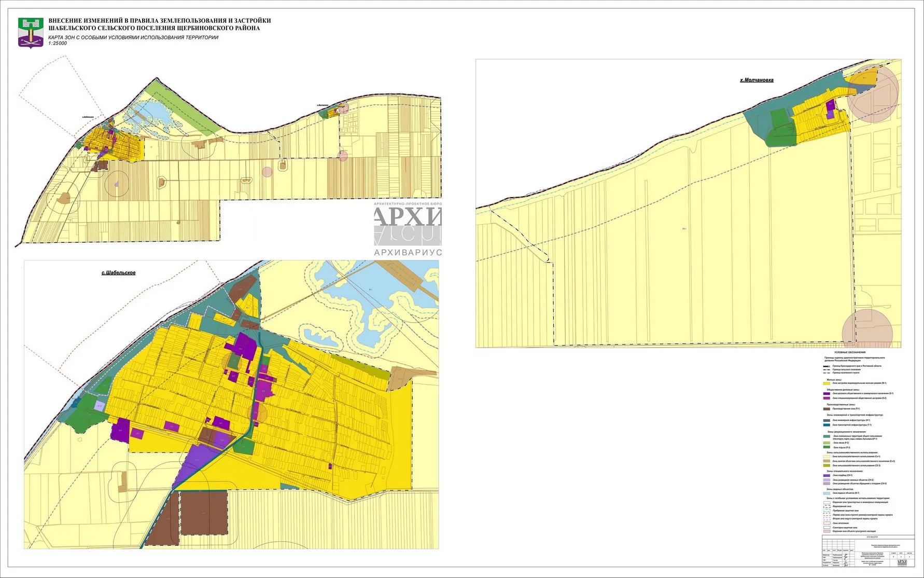Pick the light blue В-1 water swatch
Viewport: 924px width, 578px height.
click(827, 493)
